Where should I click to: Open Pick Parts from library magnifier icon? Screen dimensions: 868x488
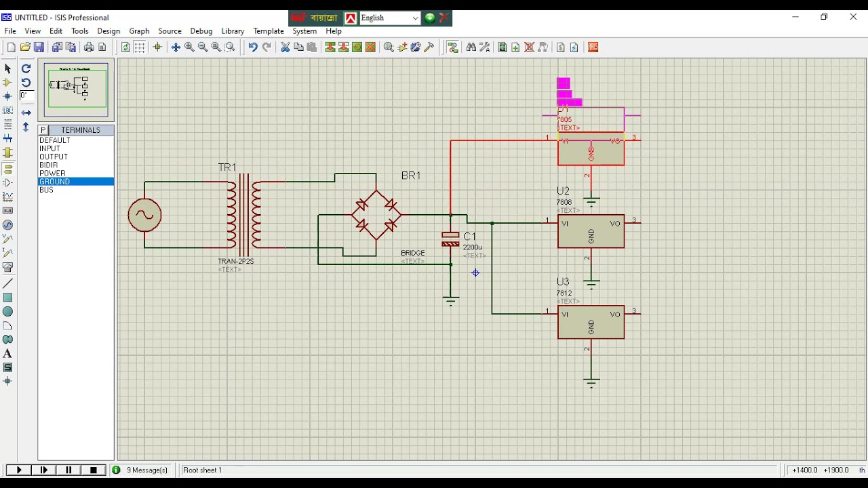point(389,47)
